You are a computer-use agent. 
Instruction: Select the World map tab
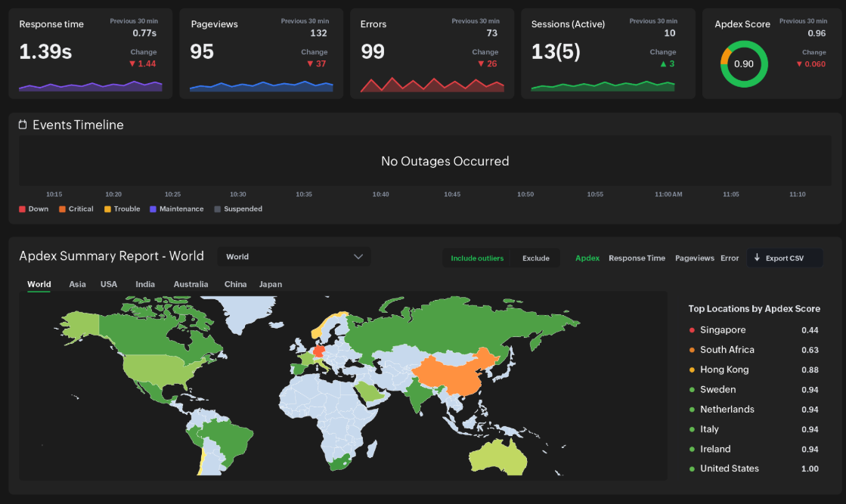point(39,285)
